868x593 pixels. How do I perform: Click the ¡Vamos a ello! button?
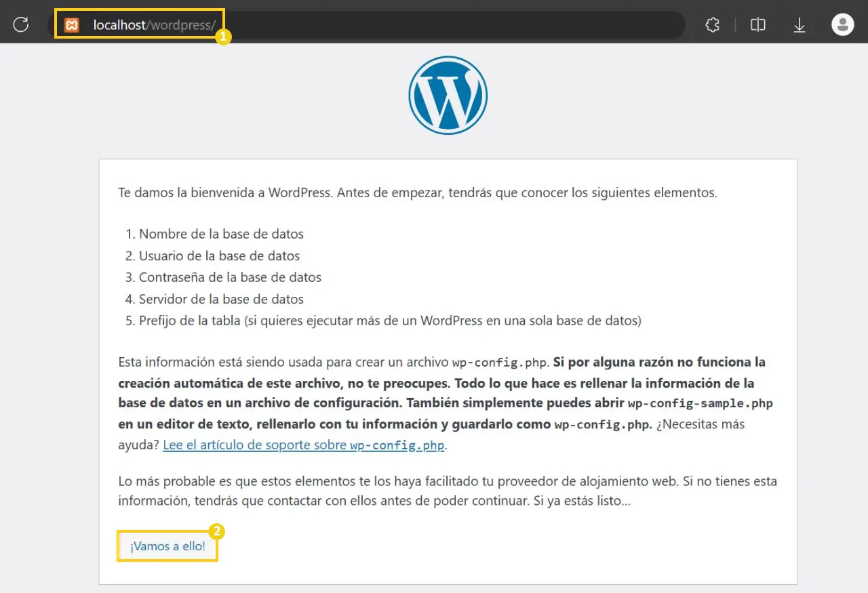pos(167,546)
